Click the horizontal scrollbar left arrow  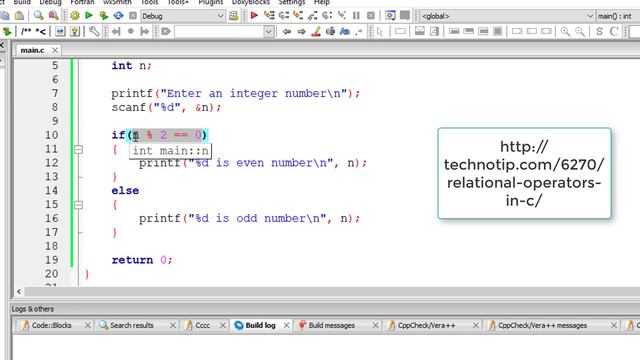coord(19,291)
